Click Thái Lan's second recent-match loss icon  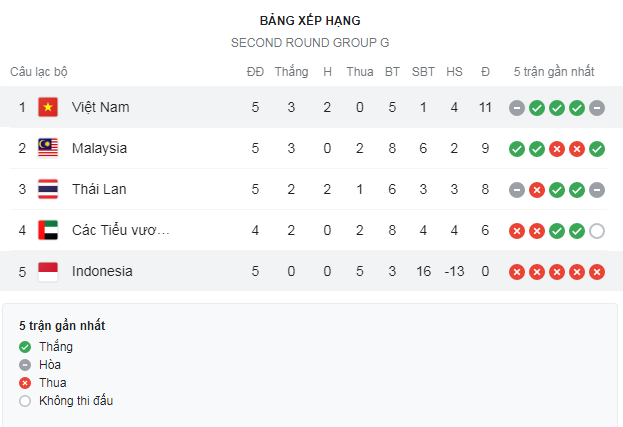(x=537, y=189)
